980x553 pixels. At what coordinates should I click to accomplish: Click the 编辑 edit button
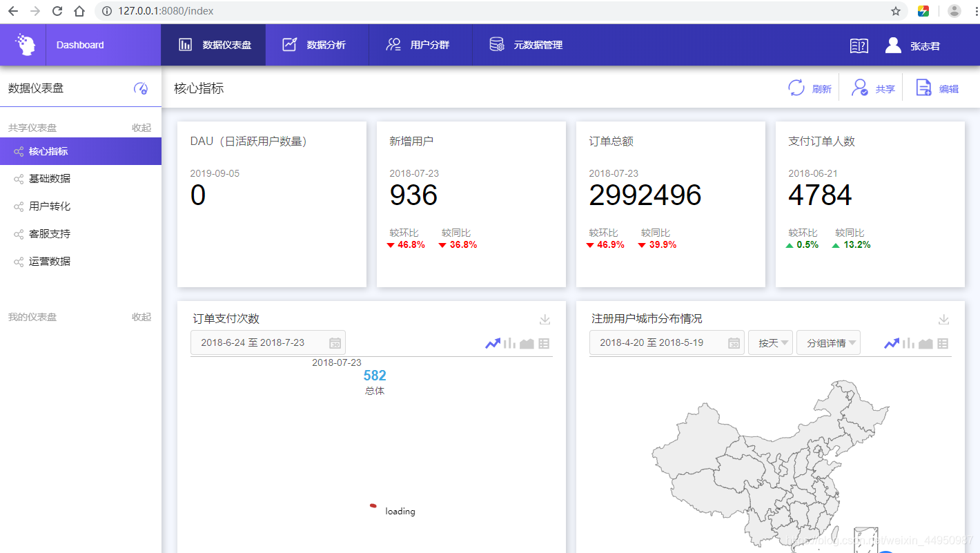(937, 88)
